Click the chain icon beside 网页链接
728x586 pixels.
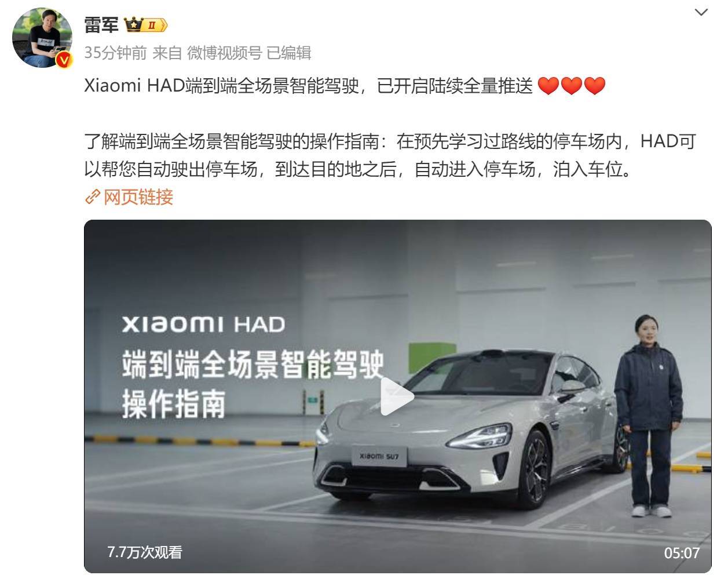93,197
